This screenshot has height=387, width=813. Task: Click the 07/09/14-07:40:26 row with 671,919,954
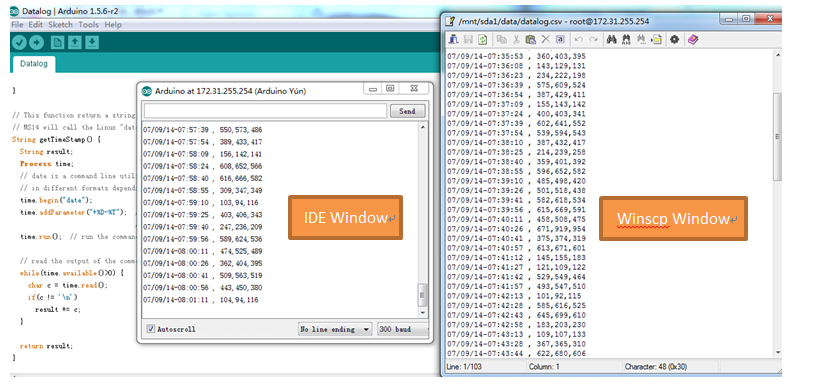click(x=516, y=228)
